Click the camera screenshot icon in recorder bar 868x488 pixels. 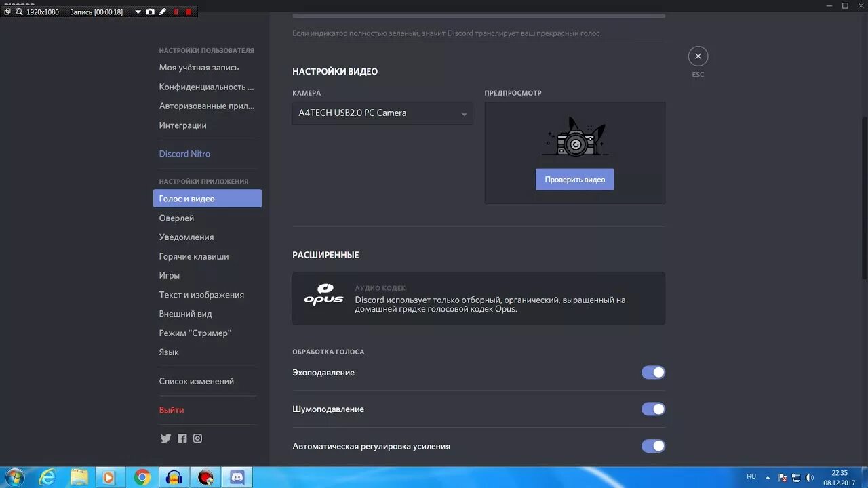(151, 12)
